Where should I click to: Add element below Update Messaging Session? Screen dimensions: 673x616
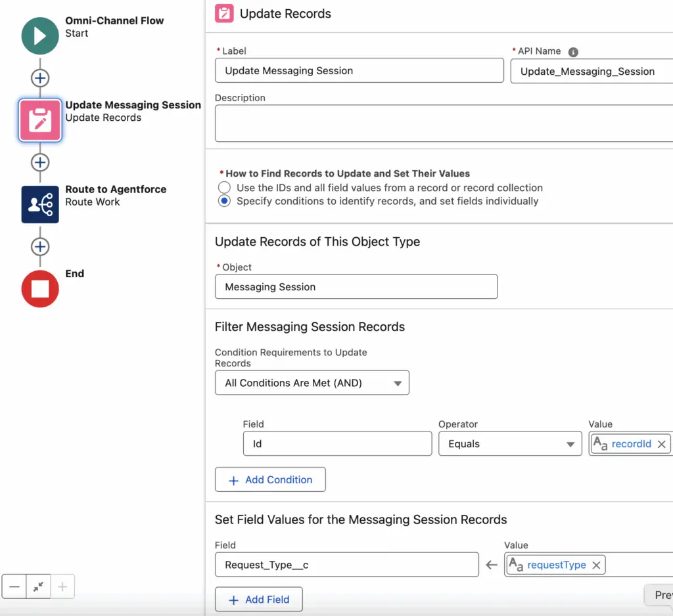click(40, 163)
